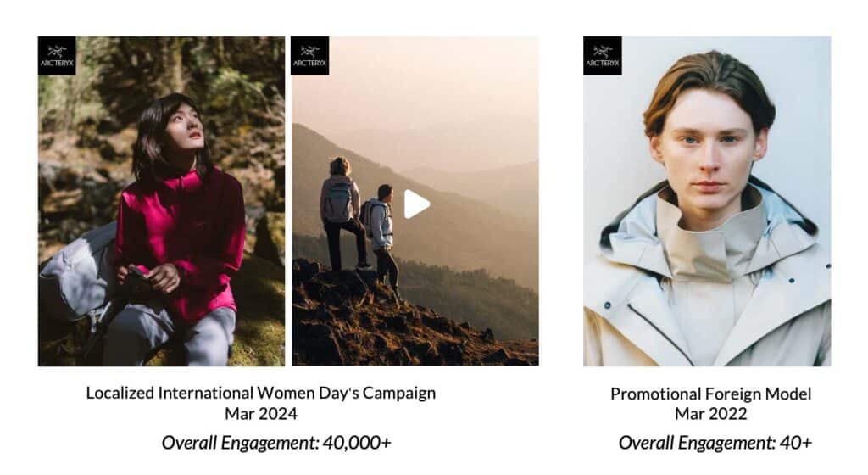The height and width of the screenshot is (475, 868).
Task: Select 'Localized International Women Day's Campaign' caption
Action: 261,393
